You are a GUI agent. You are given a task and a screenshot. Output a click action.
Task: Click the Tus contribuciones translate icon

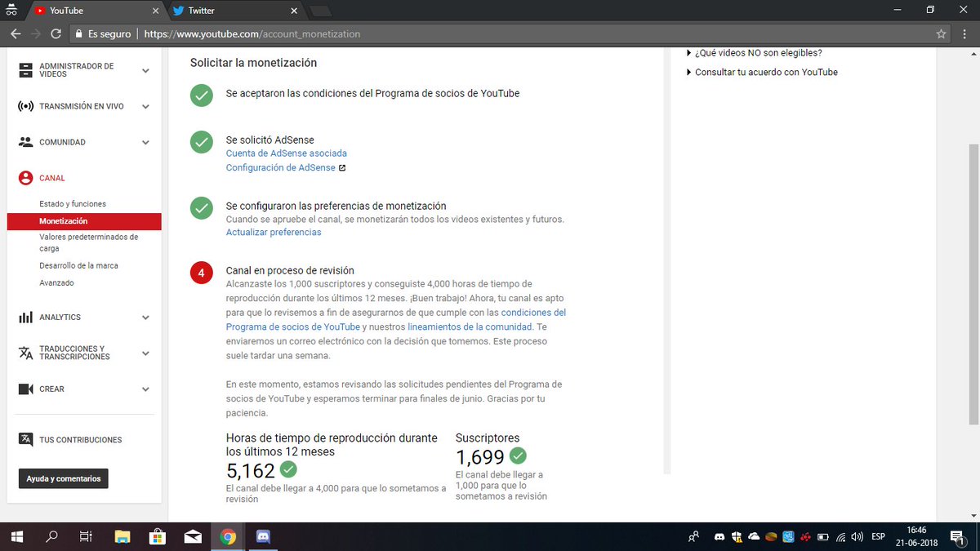(26, 439)
